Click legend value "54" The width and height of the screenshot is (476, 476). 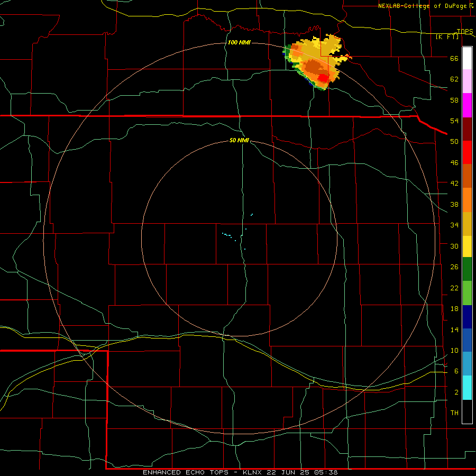[x=454, y=121]
